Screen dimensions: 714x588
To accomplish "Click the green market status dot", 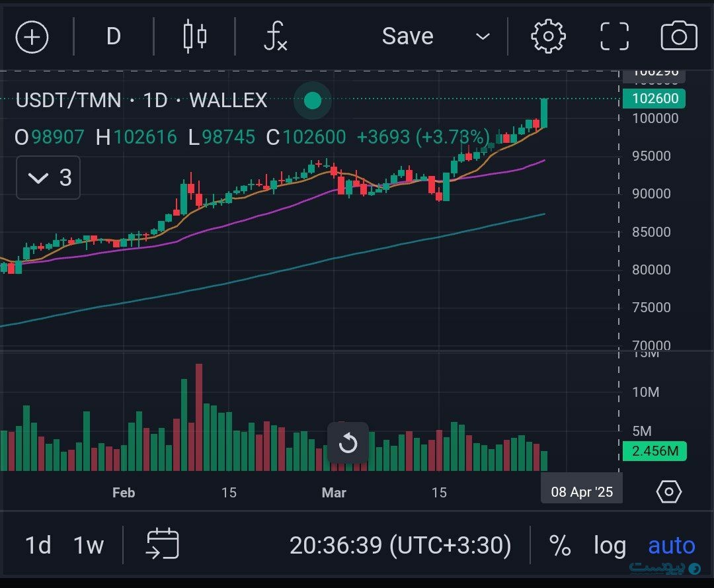I will pos(312,101).
